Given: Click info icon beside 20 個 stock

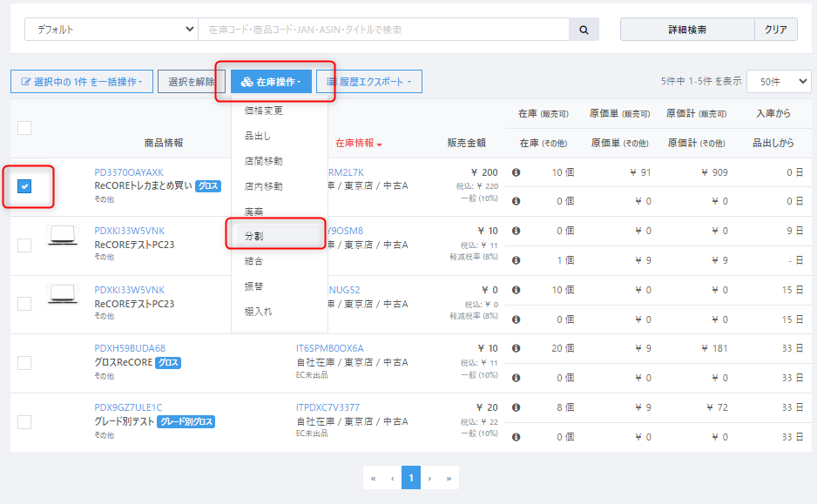Looking at the screenshot, I should [516, 348].
